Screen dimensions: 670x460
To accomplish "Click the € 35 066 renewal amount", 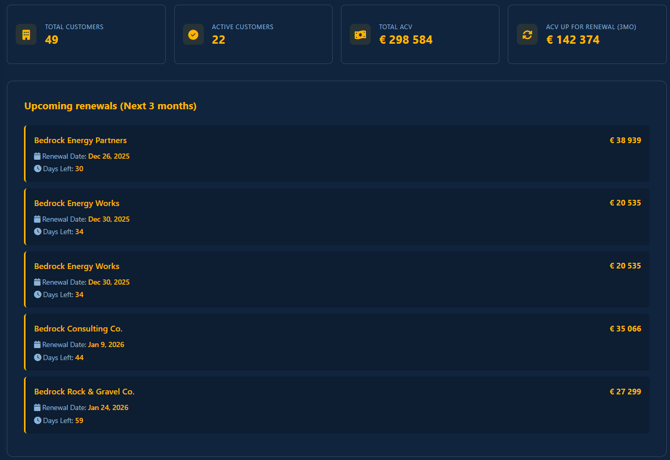I will click(x=625, y=329).
